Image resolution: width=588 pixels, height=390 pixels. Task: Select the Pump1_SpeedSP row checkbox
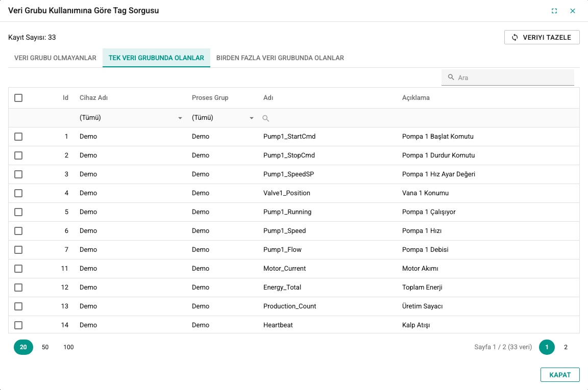18,174
